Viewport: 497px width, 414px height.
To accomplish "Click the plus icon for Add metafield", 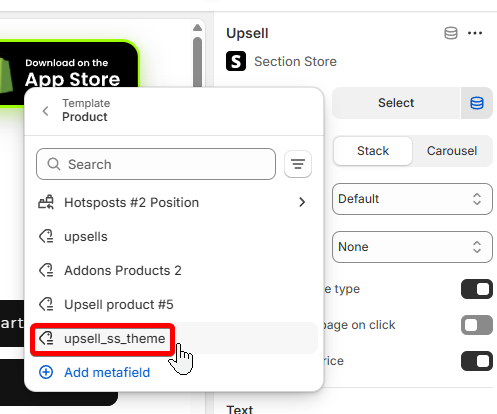I will [46, 372].
